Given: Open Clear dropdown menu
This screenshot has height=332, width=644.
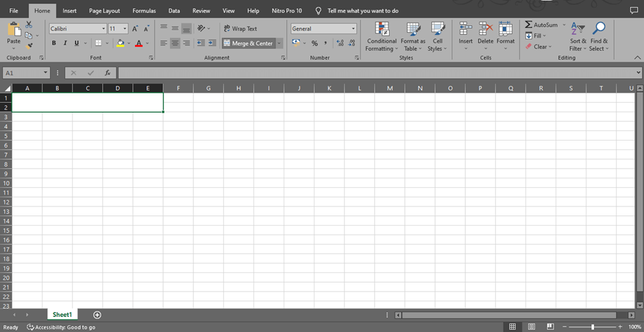Looking at the screenshot, I should coord(538,47).
